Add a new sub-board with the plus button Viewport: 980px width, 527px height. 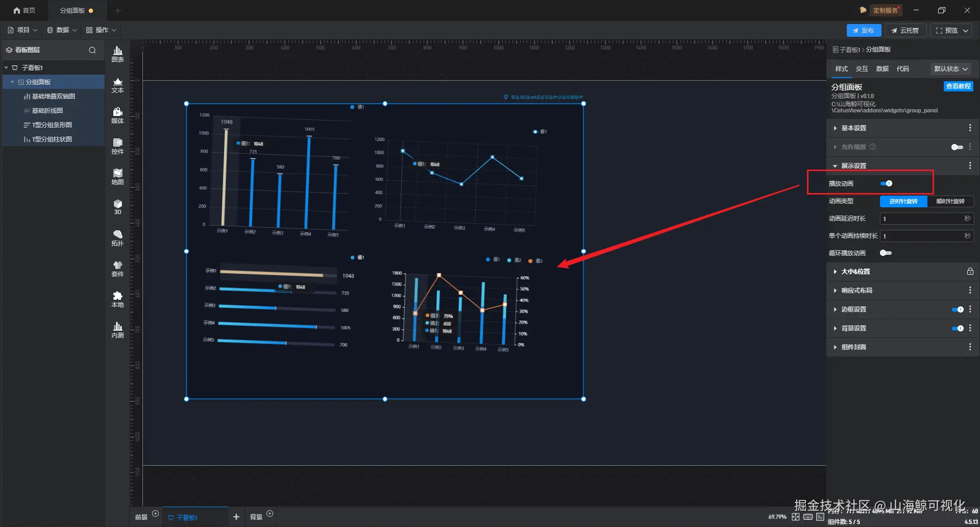pyautogui.click(x=236, y=517)
